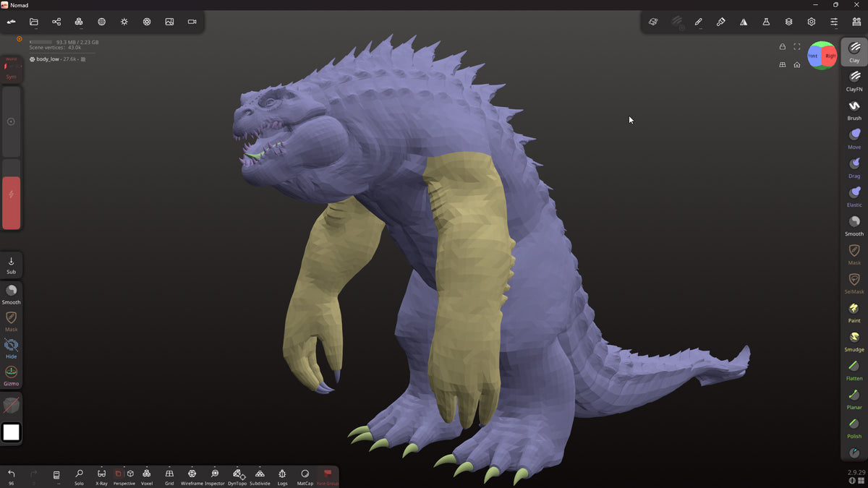This screenshot has height=488, width=868.
Task: Open the Post Process aperture menu
Action: (x=147, y=22)
